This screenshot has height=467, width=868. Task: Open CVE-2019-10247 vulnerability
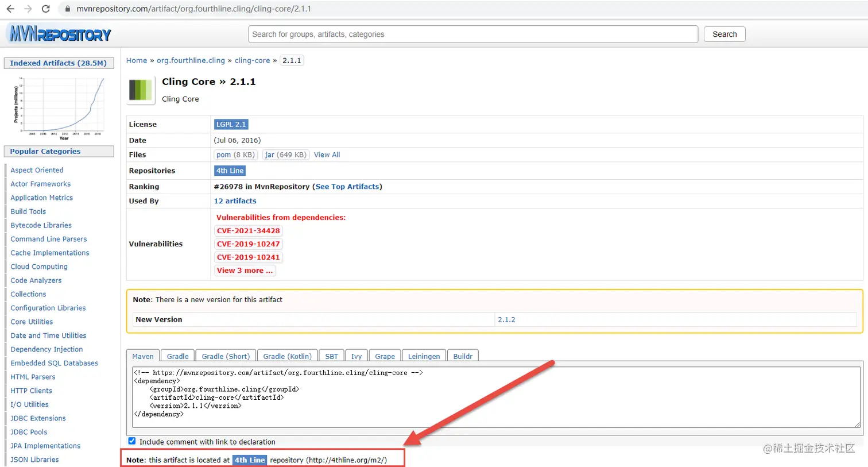[248, 244]
